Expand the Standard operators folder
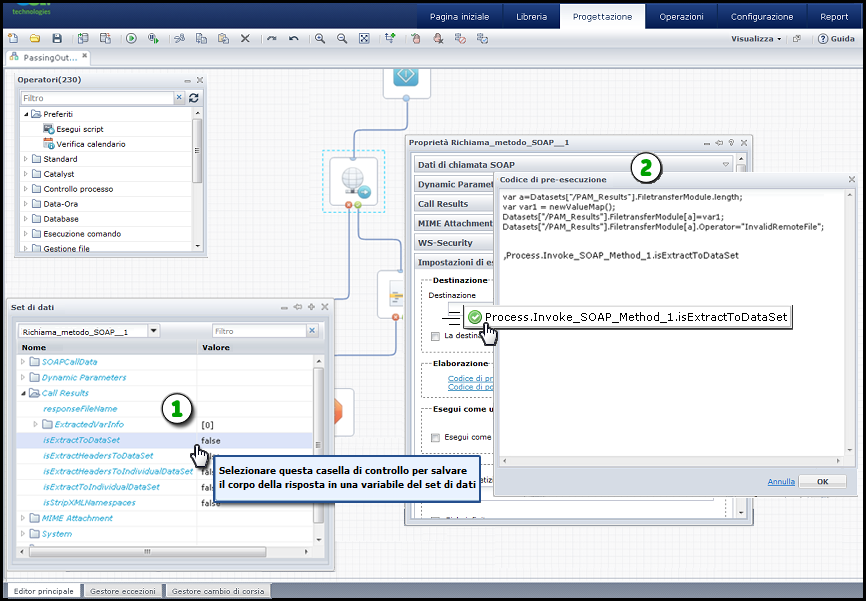Viewport: 866px width, 601px height. [25, 159]
